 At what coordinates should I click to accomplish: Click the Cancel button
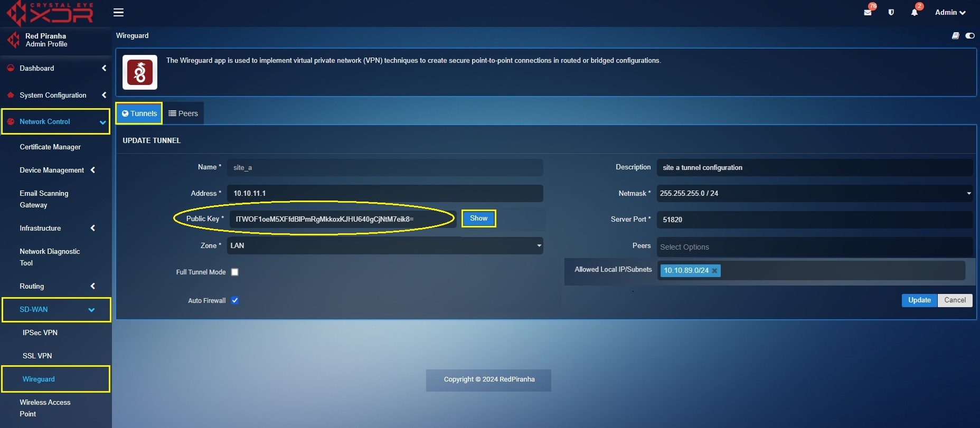(955, 300)
